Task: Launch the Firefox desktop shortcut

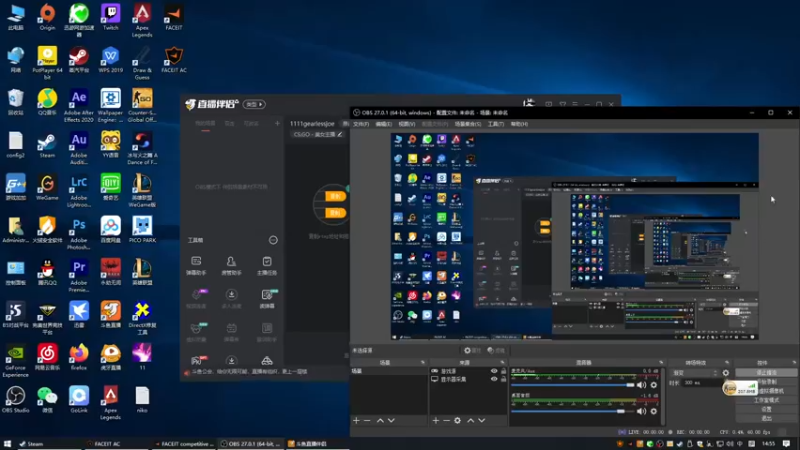Action: [x=79, y=357]
